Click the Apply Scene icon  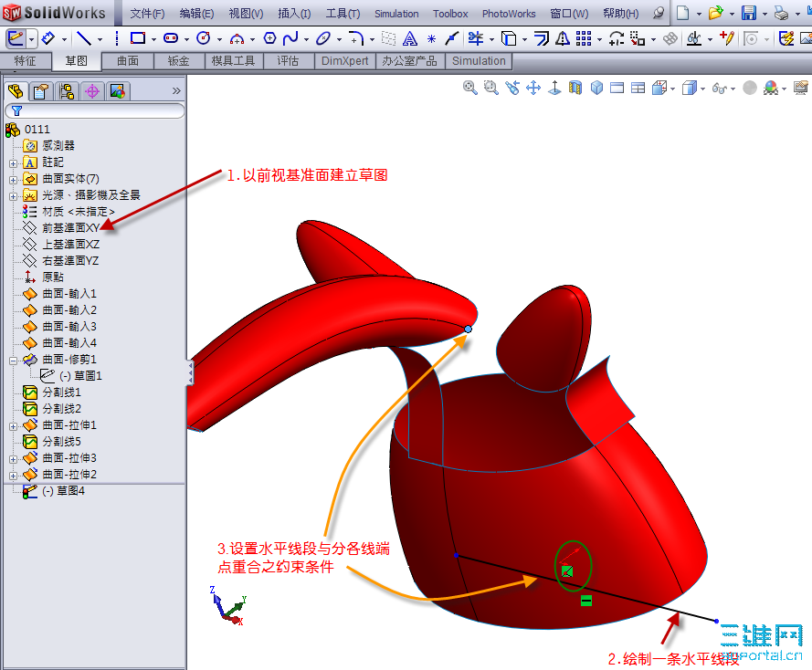tap(771, 88)
